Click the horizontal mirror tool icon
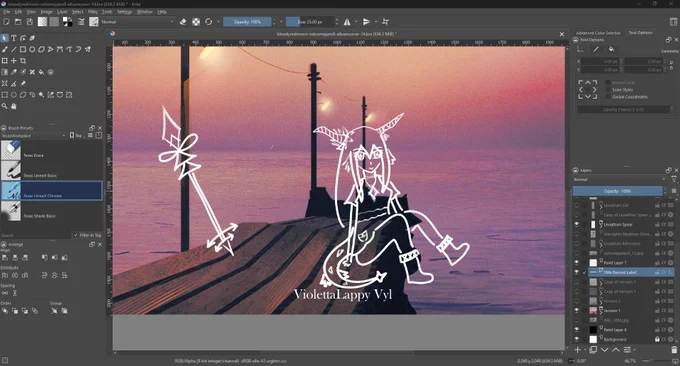680x366 pixels. [347, 22]
